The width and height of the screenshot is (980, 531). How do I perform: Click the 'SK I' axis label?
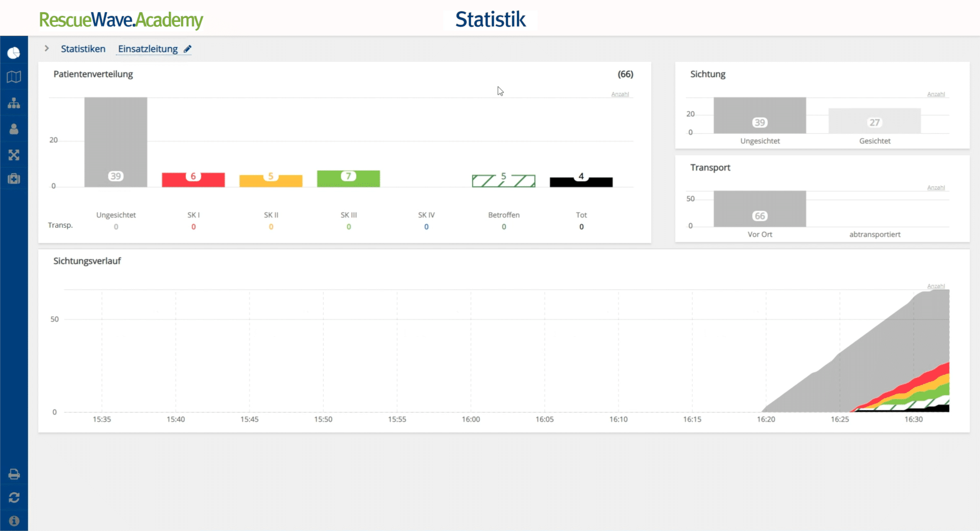tap(193, 215)
